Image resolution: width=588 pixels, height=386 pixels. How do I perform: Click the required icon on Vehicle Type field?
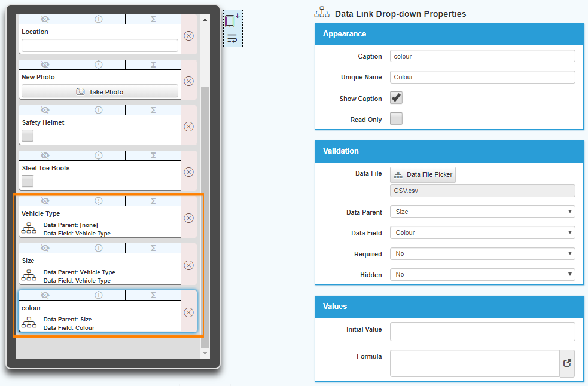[99, 201]
